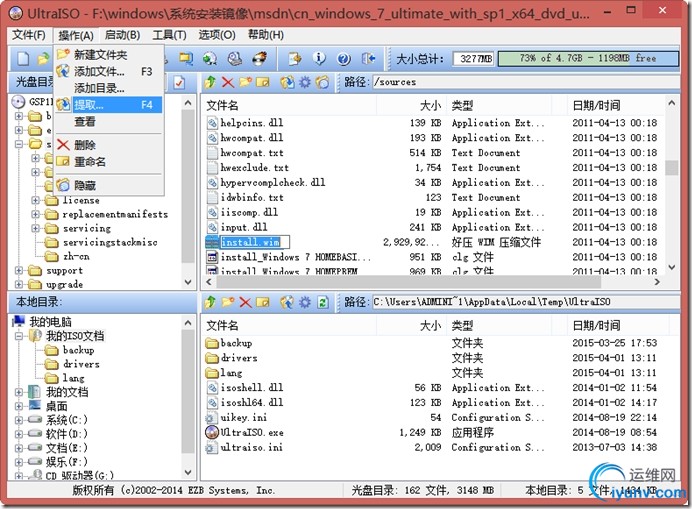Click rename icon in disc pane toolbar
The width and height of the screenshot is (692, 509).
263,82
